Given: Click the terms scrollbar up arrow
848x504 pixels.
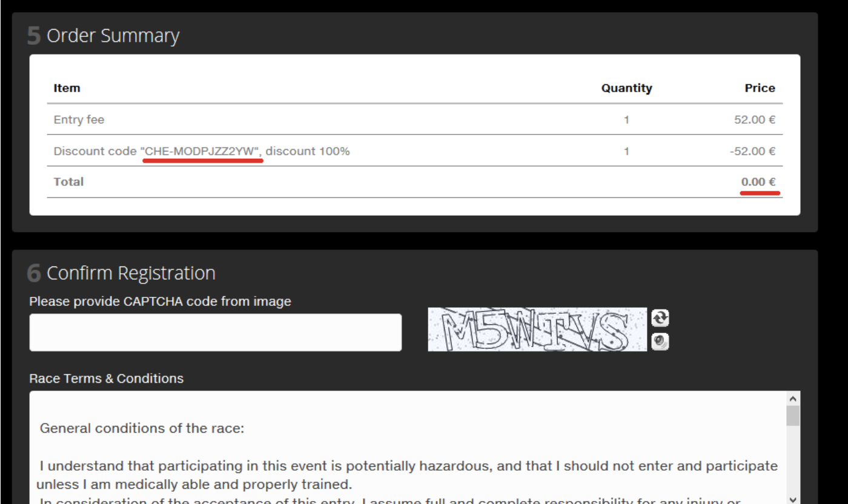Looking at the screenshot, I should tap(792, 399).
